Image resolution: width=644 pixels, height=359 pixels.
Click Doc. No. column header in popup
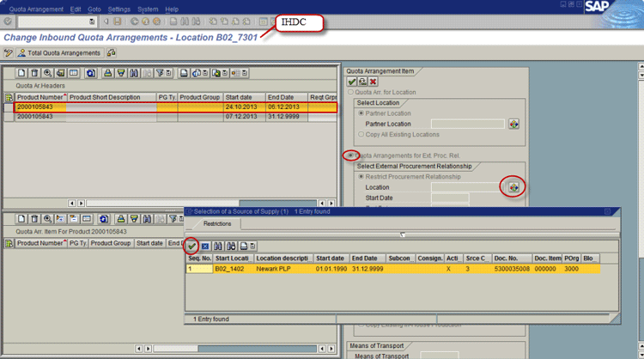pos(512,259)
